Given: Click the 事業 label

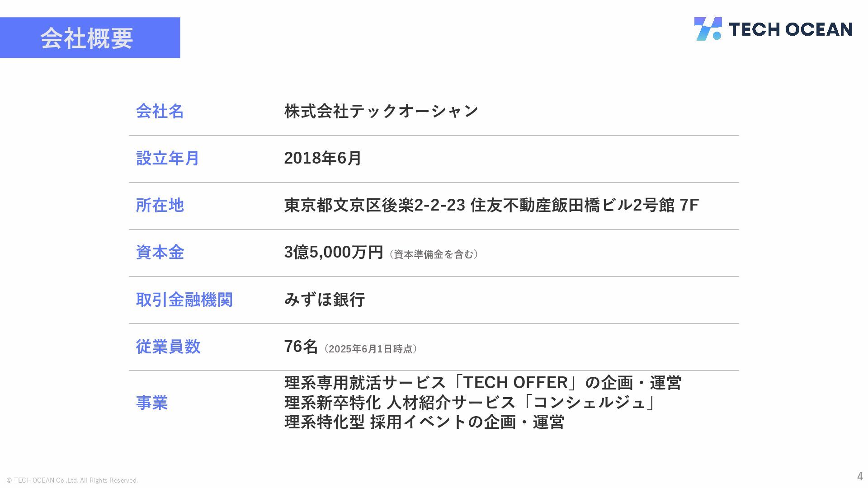Looking at the screenshot, I should [151, 403].
